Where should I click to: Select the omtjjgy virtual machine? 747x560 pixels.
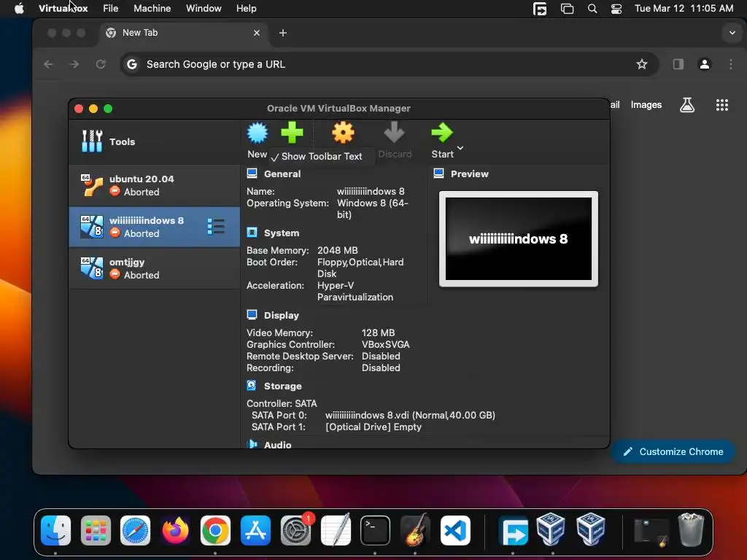(x=155, y=268)
